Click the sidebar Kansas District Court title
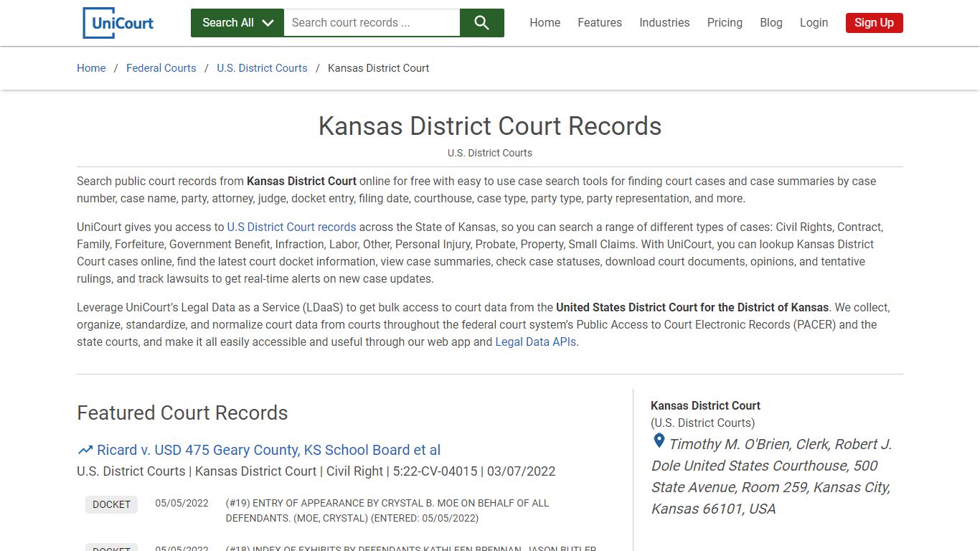 (x=705, y=405)
